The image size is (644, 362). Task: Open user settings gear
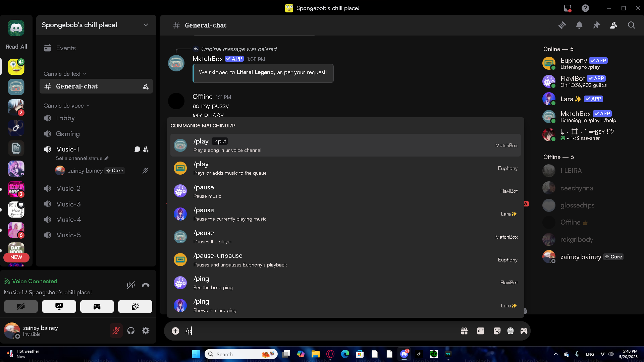(x=146, y=331)
